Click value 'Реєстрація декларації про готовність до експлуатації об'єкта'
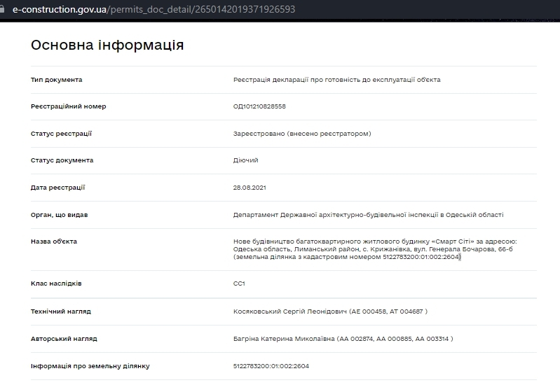This screenshot has width=560, height=392. 337,80
